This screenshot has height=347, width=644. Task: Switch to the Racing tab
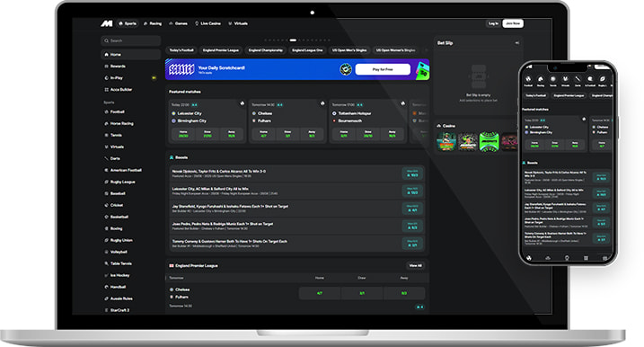(x=153, y=23)
